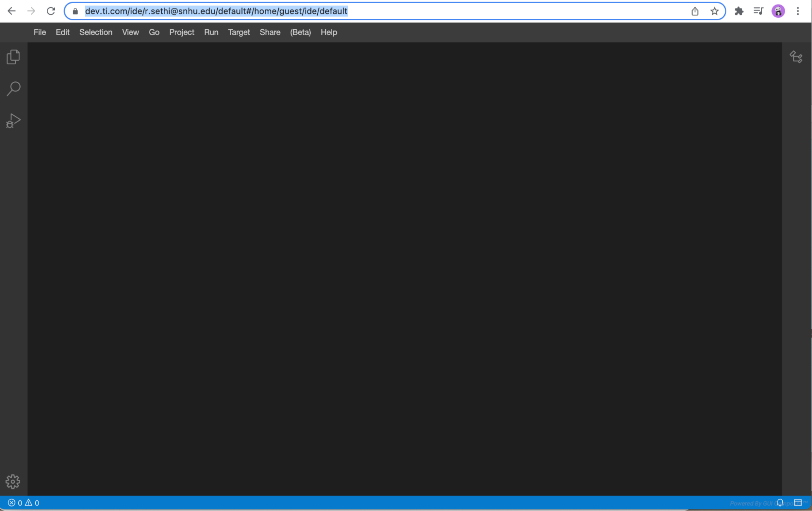
Task: Reload the page with refresh button
Action: point(51,11)
